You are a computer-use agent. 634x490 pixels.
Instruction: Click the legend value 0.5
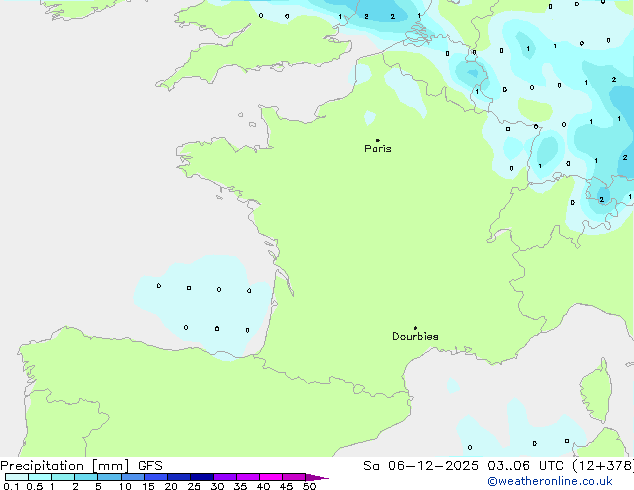coord(34,486)
